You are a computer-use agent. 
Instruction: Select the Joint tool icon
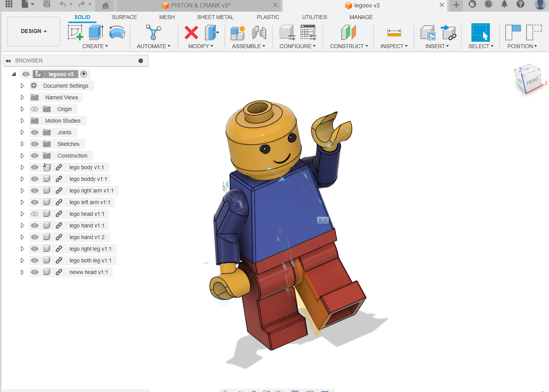pos(259,33)
